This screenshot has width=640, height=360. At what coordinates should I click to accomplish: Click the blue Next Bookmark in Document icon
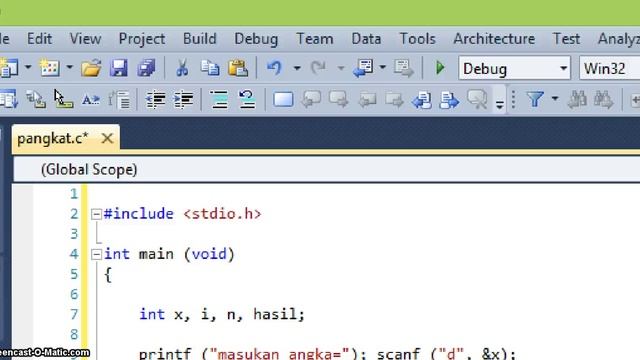[x=449, y=99]
